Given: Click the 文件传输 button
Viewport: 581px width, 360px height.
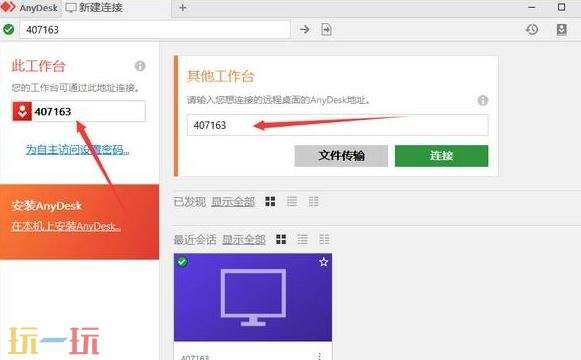Looking at the screenshot, I should [341, 156].
